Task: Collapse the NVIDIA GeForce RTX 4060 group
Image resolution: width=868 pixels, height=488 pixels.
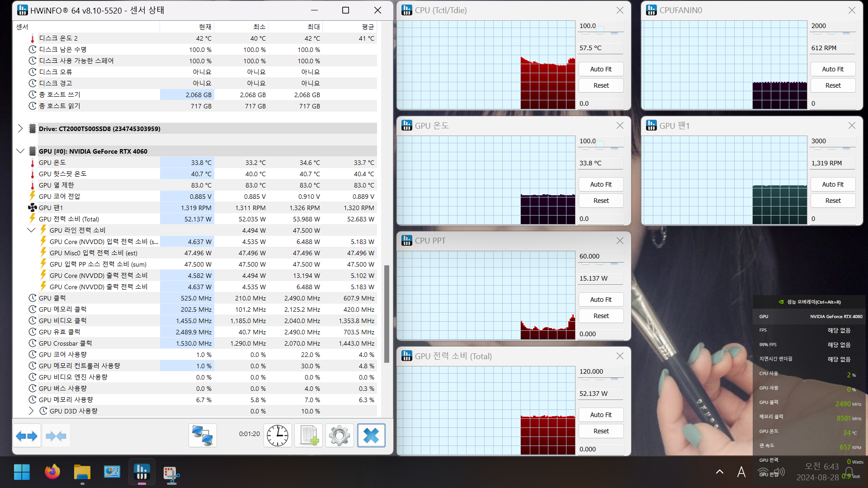Action: 20,151
